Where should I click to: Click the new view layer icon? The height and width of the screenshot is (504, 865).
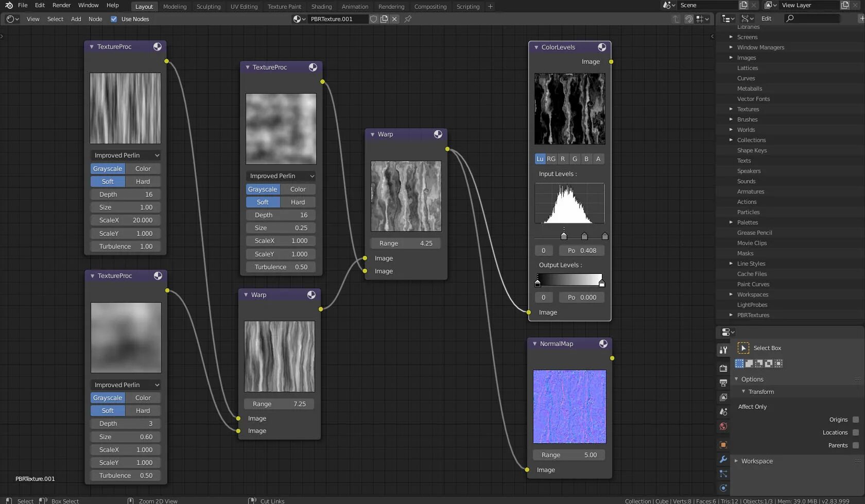845,5
